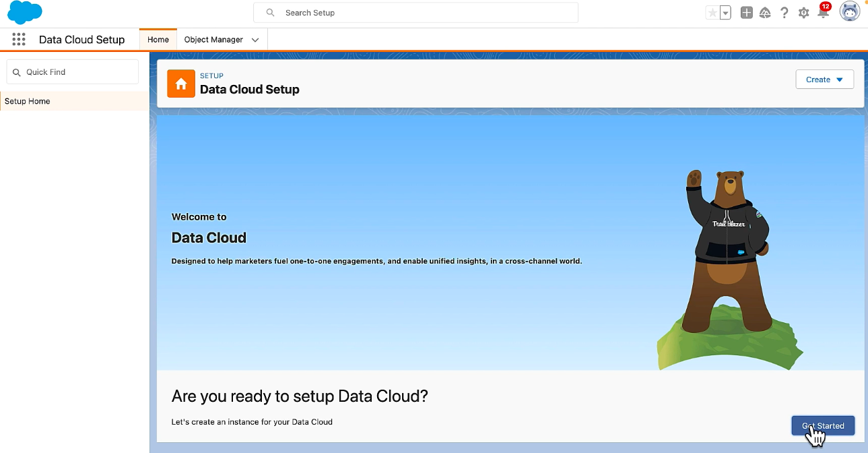The image size is (868, 453).
Task: Open the Global Actions plus icon
Action: (746, 11)
